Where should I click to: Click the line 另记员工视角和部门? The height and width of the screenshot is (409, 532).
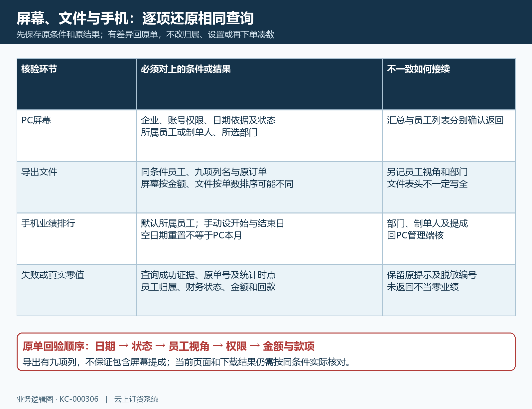[x=427, y=172]
